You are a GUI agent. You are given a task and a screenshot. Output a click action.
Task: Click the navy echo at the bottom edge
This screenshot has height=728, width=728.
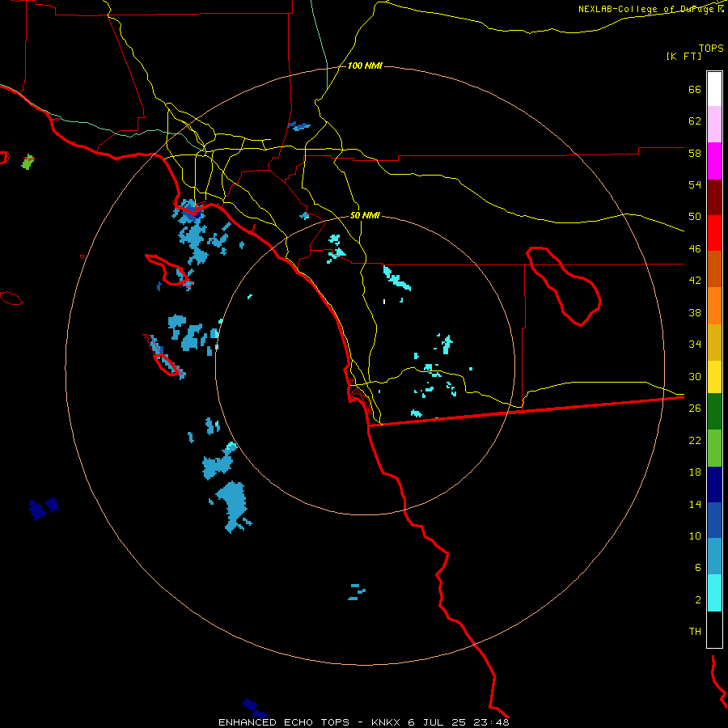(x=255, y=709)
